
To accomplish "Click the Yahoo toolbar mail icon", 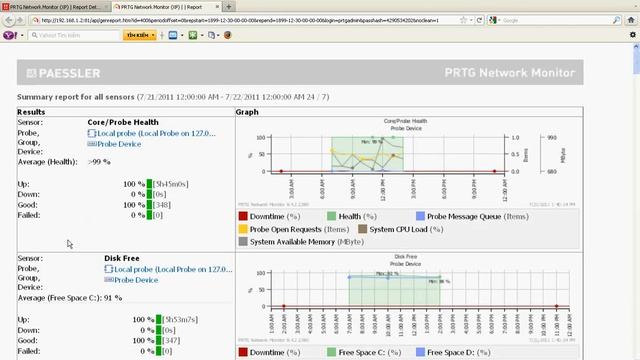I will click(x=173, y=36).
